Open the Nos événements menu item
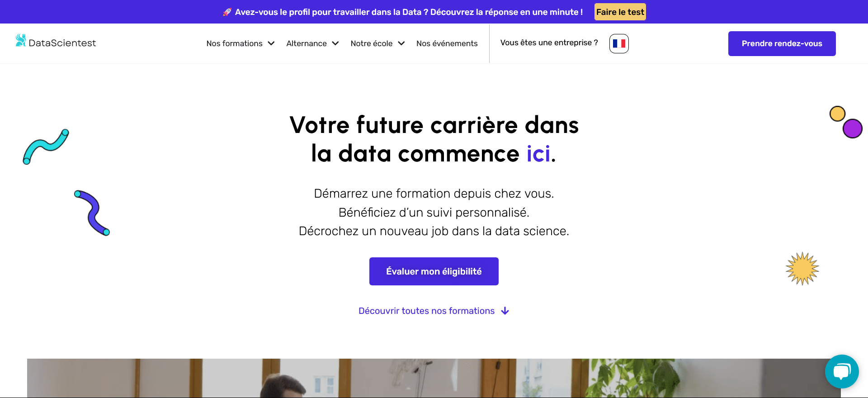Screen dimensions: 868x398 coord(447,43)
